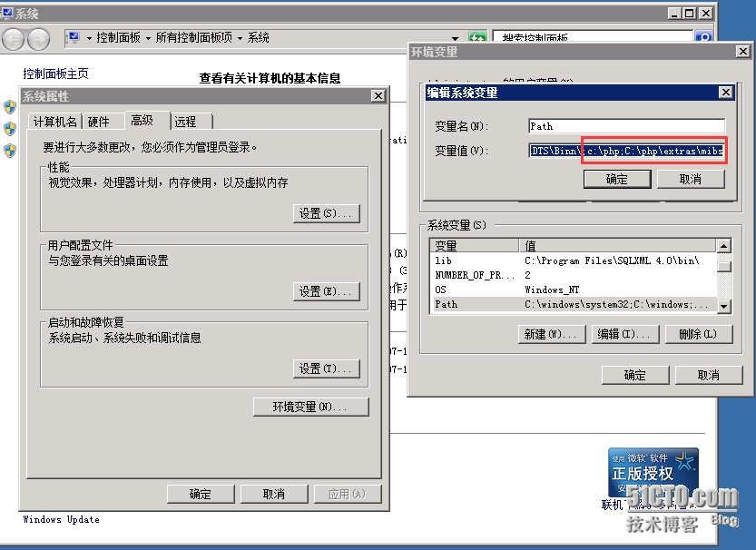Maximize the 系统 window
Screen dimensions: 756x550
coord(690,13)
